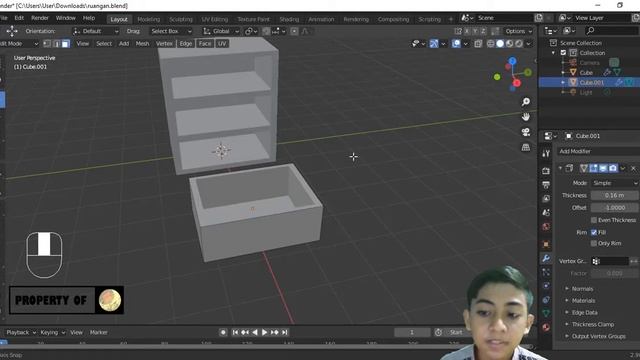
Task: Toggle viewport overlays button
Action: 456,44
